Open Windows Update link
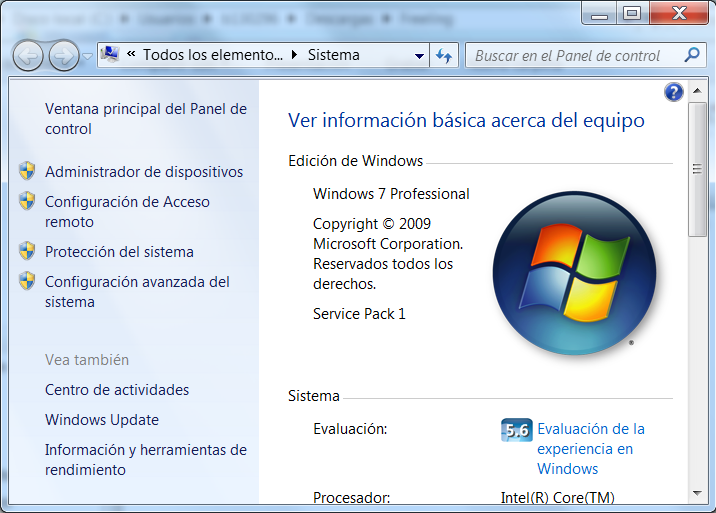The image size is (716, 513). click(x=102, y=419)
